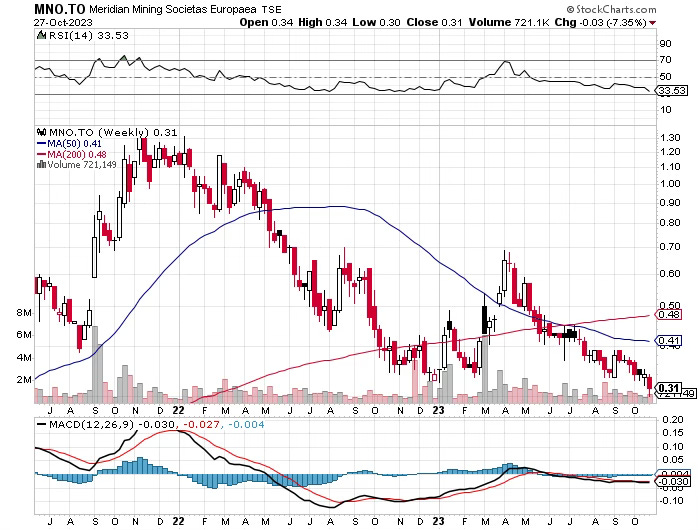700x530 pixels.
Task: Click the High 0.34 value in header
Action: 322,22
